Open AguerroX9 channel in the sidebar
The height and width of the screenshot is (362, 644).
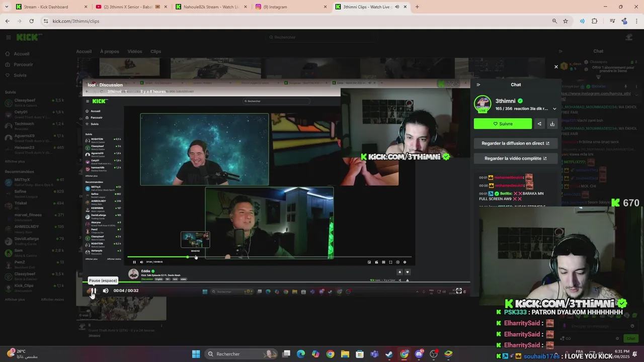pyautogui.click(x=34, y=138)
